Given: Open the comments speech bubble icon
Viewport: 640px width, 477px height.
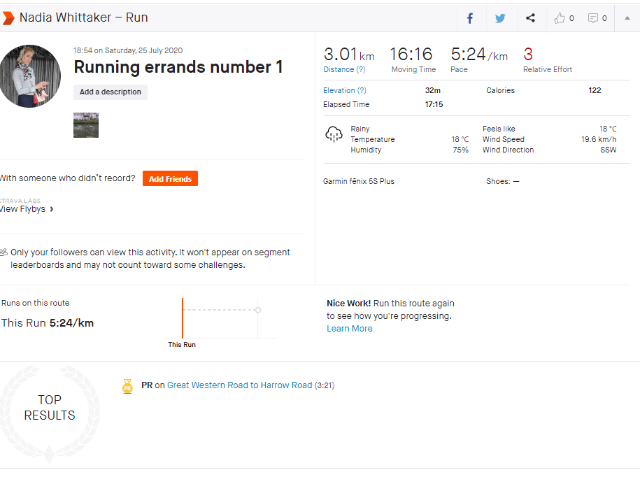Looking at the screenshot, I should click(x=593, y=18).
